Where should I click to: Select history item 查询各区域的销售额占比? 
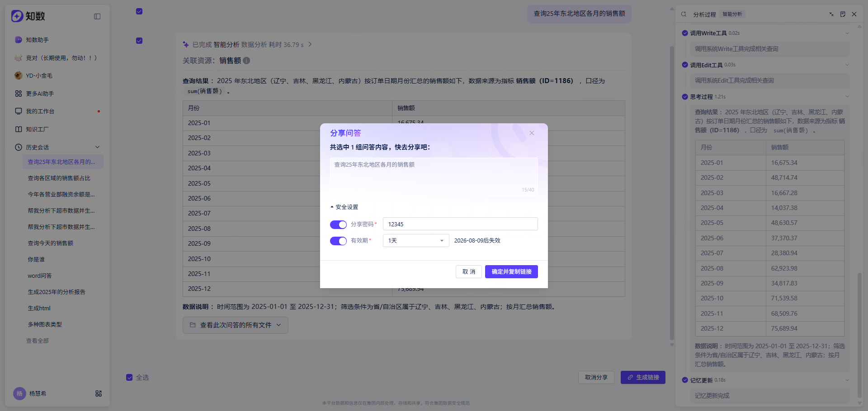[59, 178]
